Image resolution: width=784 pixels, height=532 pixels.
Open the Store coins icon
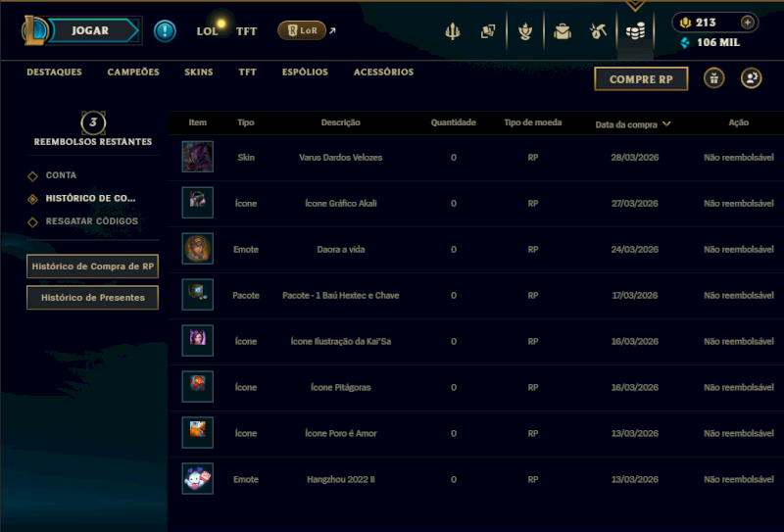click(x=635, y=31)
